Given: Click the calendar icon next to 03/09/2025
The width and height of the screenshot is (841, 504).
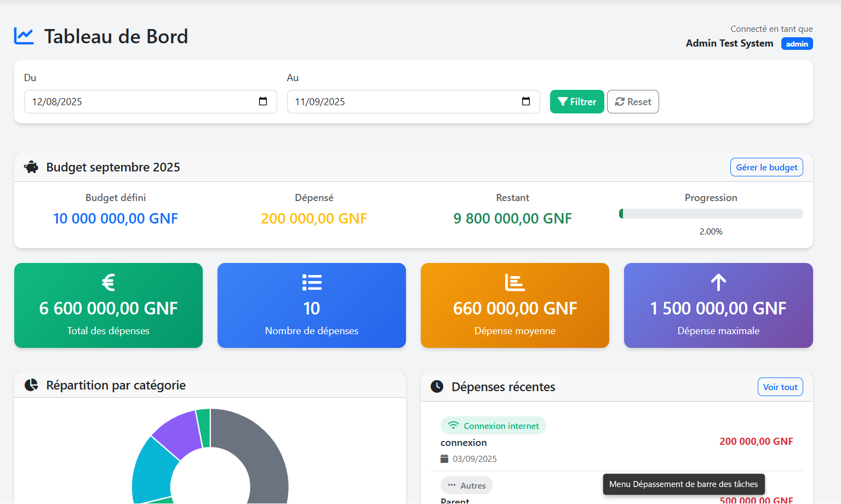Looking at the screenshot, I should (444, 459).
